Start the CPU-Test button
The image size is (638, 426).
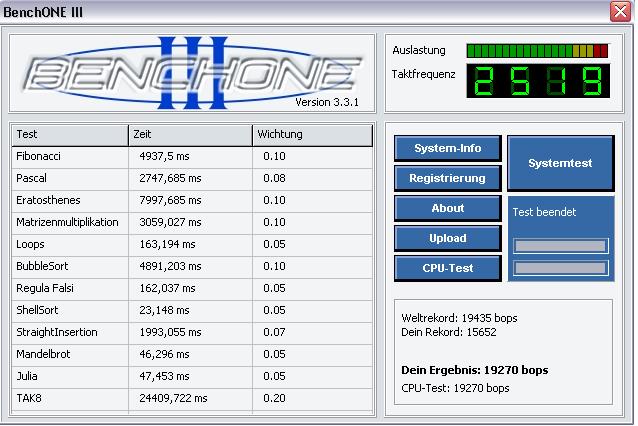tap(448, 269)
